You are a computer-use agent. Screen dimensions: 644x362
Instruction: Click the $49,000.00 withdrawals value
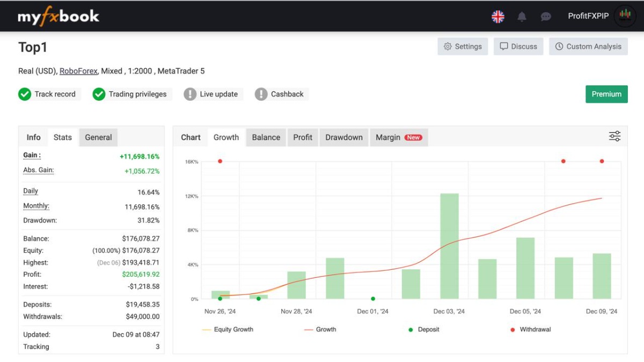pos(143,316)
